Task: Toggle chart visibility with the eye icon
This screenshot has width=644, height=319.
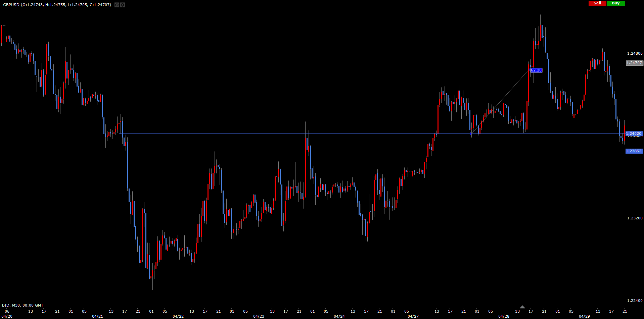Action: (117, 5)
